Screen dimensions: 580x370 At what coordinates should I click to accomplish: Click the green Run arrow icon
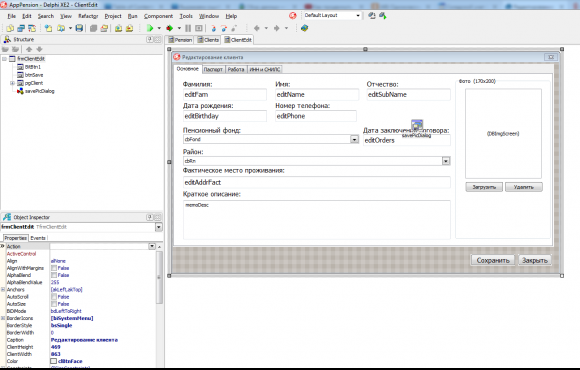tap(150, 28)
